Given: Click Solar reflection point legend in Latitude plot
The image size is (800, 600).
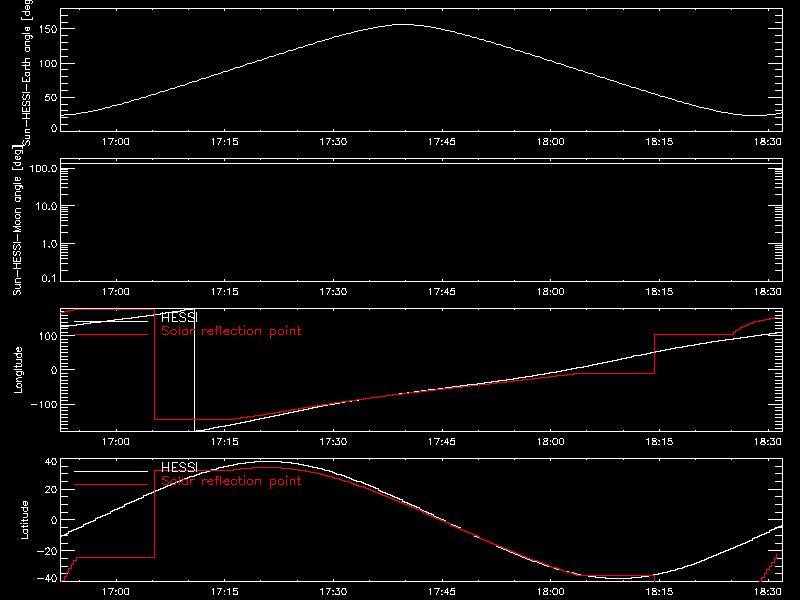Looking at the screenshot, I should 231,481.
